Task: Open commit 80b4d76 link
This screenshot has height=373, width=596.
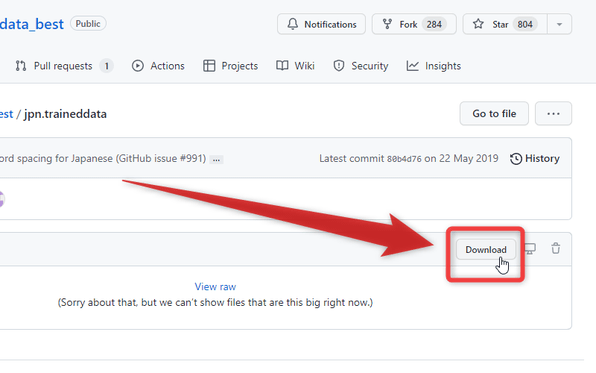Action: coord(404,159)
